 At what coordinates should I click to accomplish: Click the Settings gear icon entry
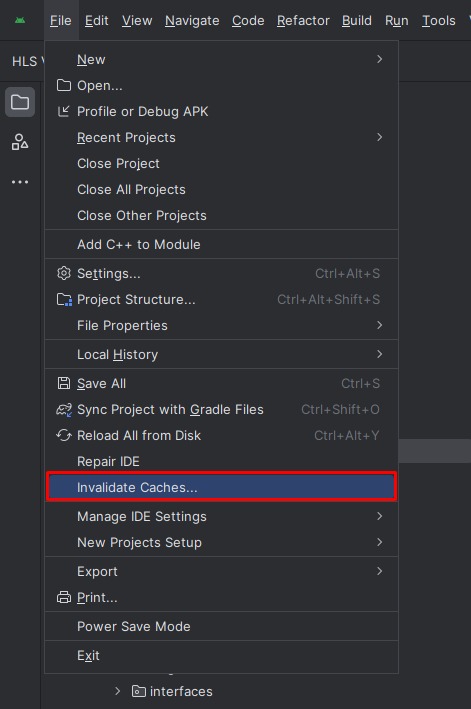pos(64,273)
